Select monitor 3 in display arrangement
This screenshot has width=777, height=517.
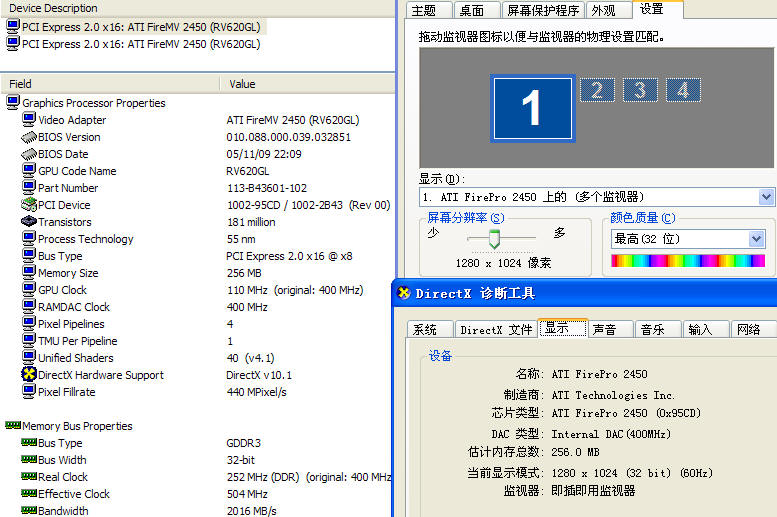point(640,90)
